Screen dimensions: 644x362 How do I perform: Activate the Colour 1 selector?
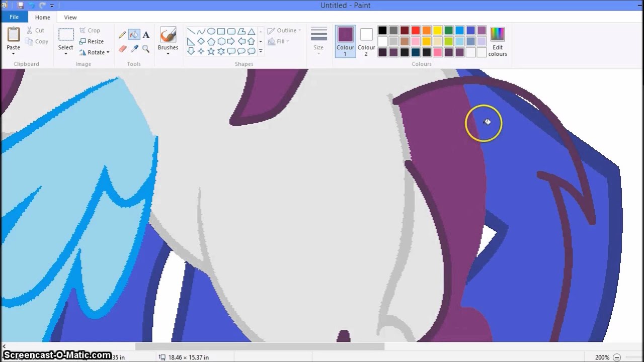(345, 41)
